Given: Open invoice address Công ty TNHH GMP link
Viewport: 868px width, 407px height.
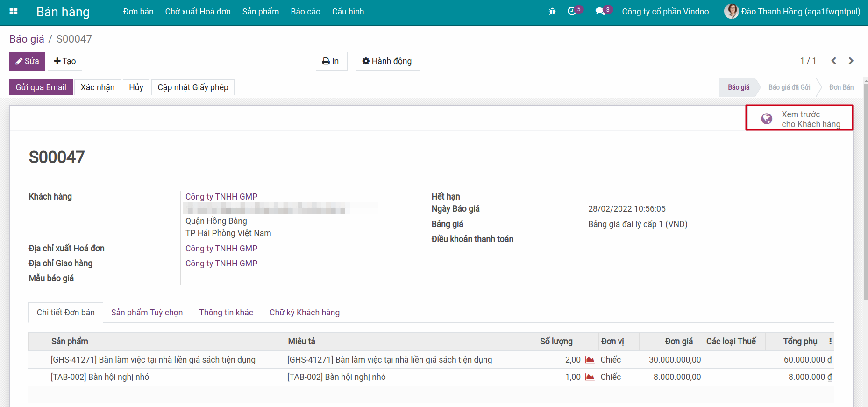Looking at the screenshot, I should coord(221,249).
